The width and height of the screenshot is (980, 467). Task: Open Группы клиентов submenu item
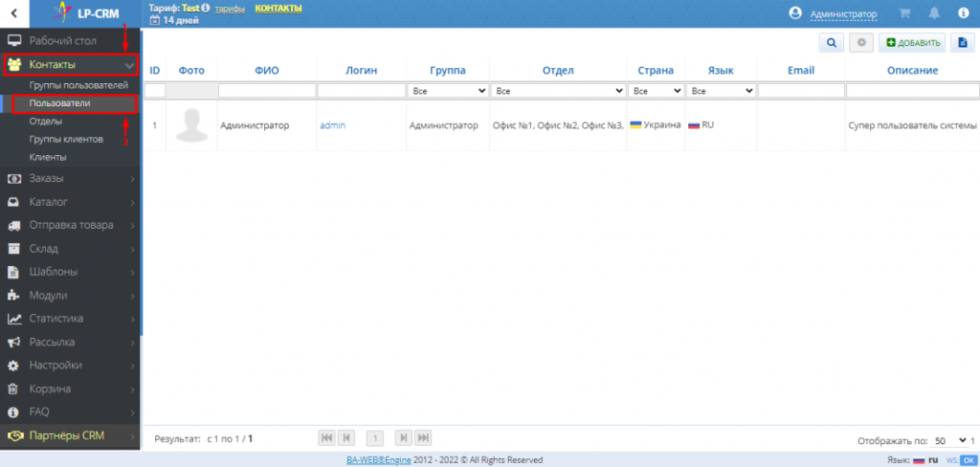pyautogui.click(x=66, y=139)
